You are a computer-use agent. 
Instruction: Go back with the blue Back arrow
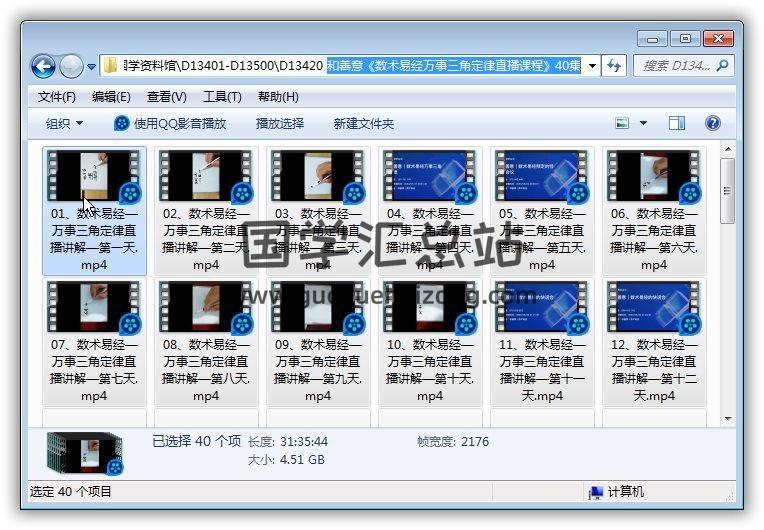click(43, 66)
